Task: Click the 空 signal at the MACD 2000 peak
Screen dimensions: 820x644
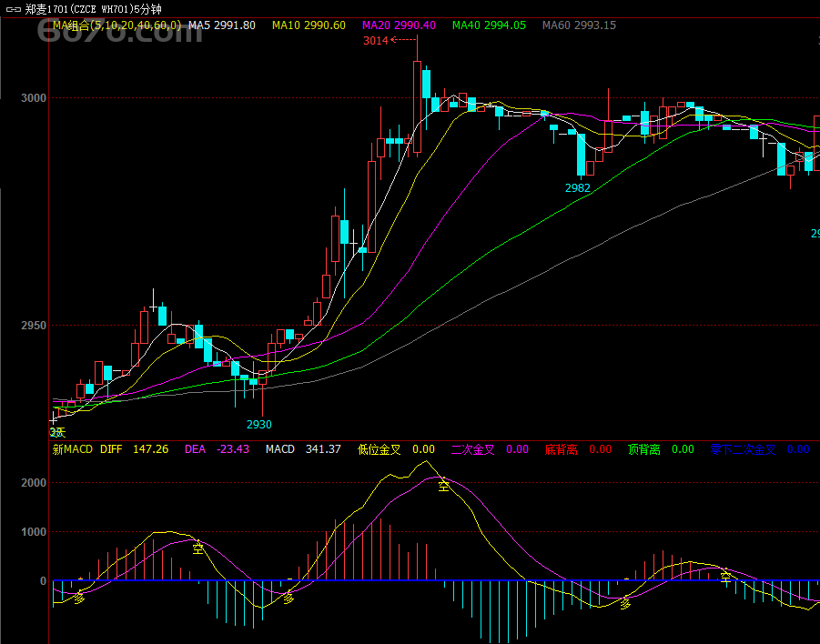Action: (x=443, y=487)
